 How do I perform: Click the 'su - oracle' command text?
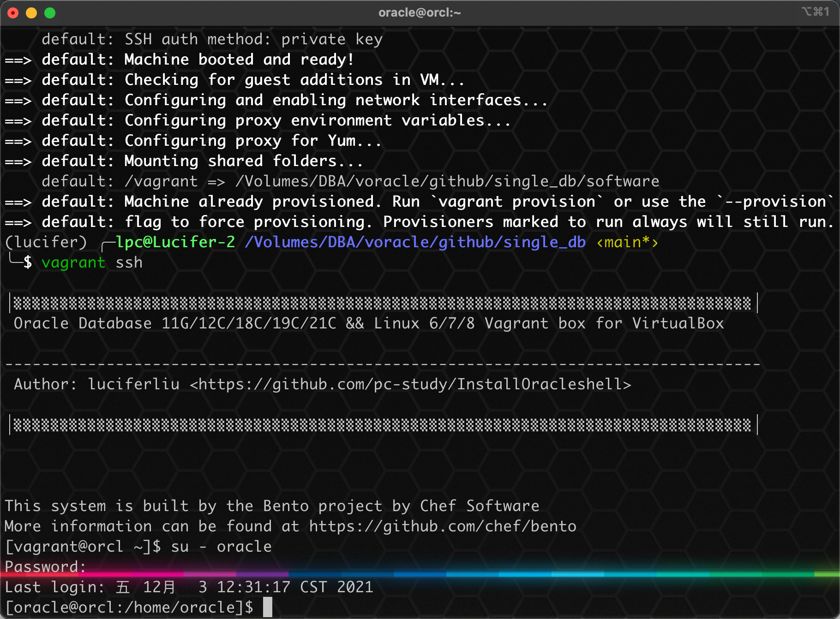pos(221,547)
